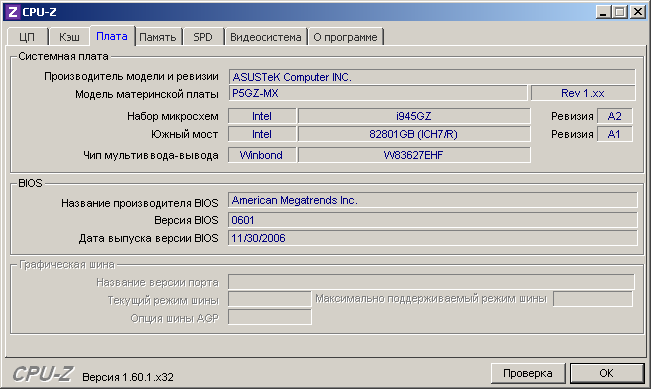Click the empty Текущий режим шины field
Viewport: 651px width, 389px height.
pos(269,299)
